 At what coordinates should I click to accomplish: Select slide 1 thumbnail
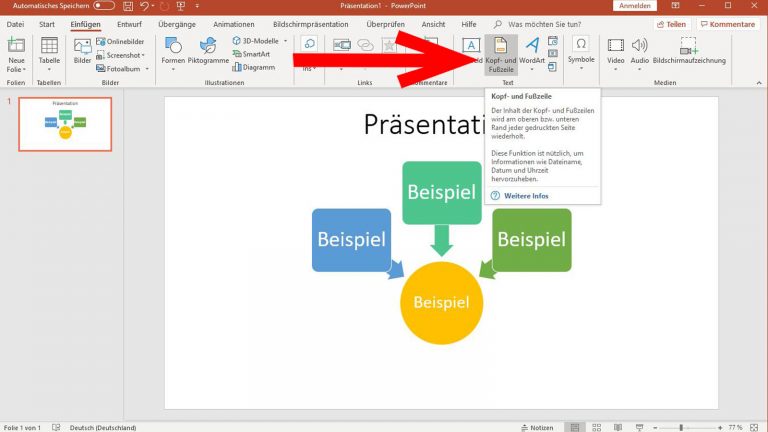click(x=65, y=123)
